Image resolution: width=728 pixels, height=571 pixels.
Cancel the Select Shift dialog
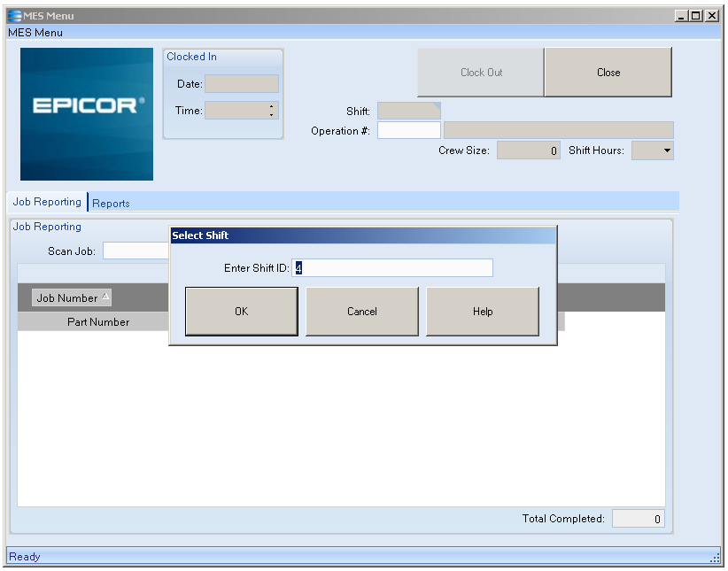coord(362,311)
